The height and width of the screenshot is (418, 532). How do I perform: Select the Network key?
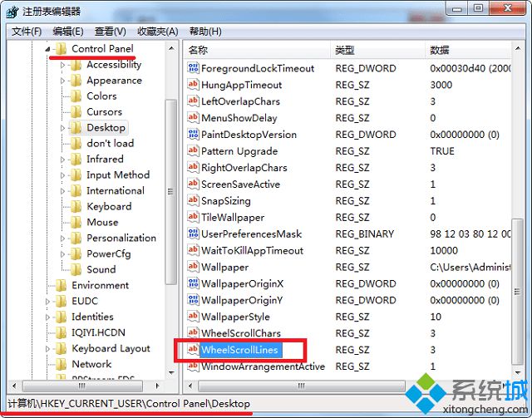pos(91,364)
